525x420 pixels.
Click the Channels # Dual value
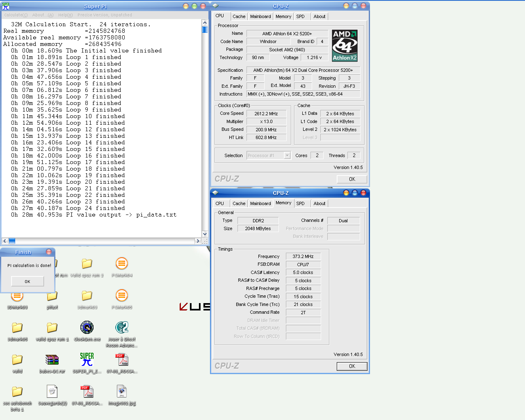click(343, 221)
